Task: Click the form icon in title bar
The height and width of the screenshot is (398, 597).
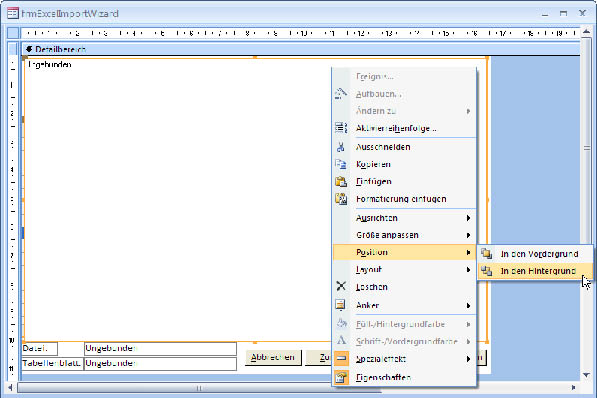Action: click(13, 14)
